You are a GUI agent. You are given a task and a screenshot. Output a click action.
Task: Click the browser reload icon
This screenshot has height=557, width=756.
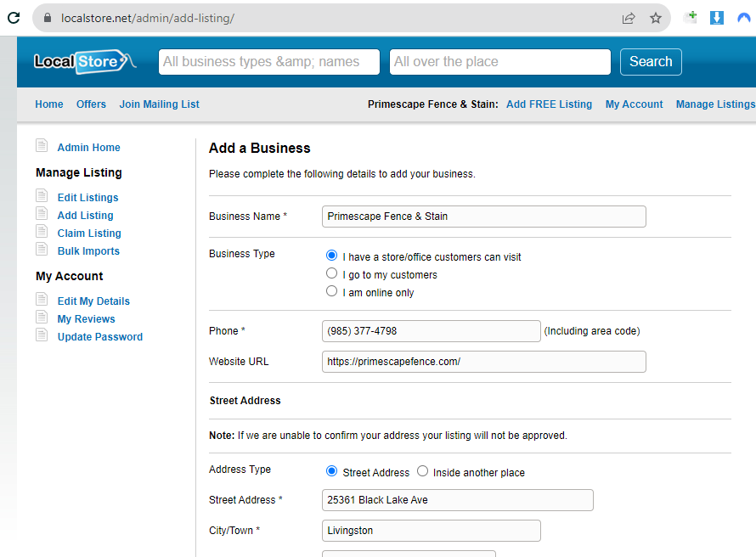[14, 18]
